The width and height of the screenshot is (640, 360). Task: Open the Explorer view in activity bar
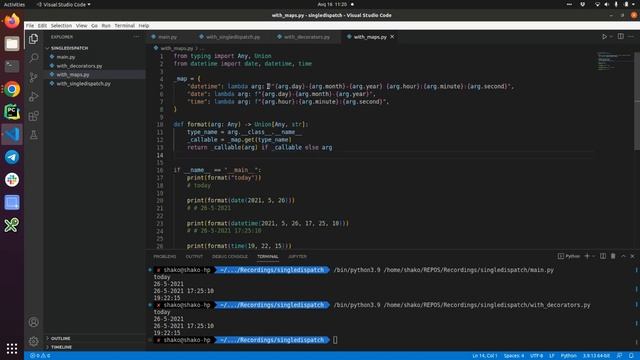click(x=33, y=39)
